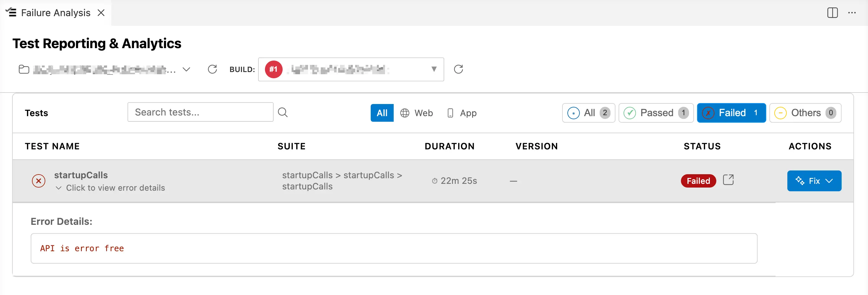Viewport: 868px width, 295px height.
Task: Show All 2 tests status filter
Action: [x=588, y=113]
